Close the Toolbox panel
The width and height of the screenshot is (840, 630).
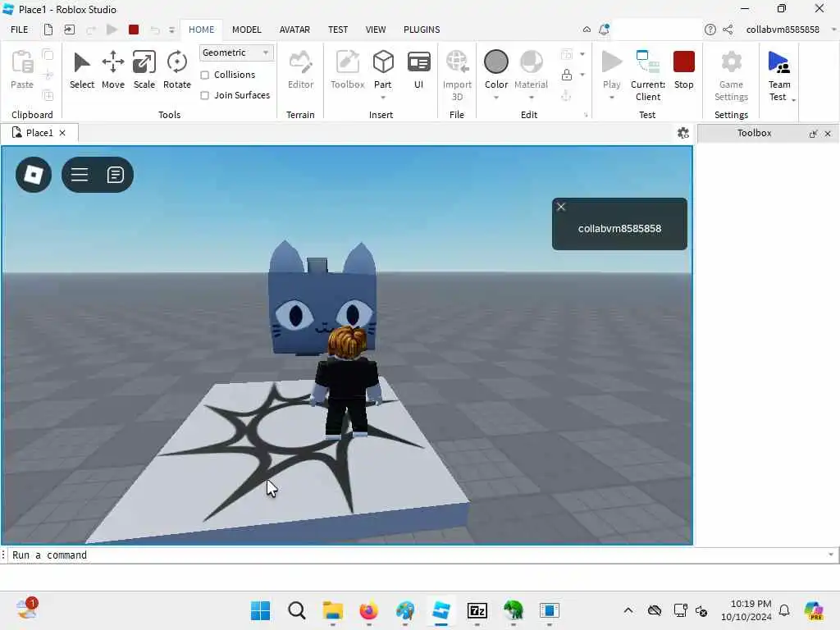pos(828,134)
